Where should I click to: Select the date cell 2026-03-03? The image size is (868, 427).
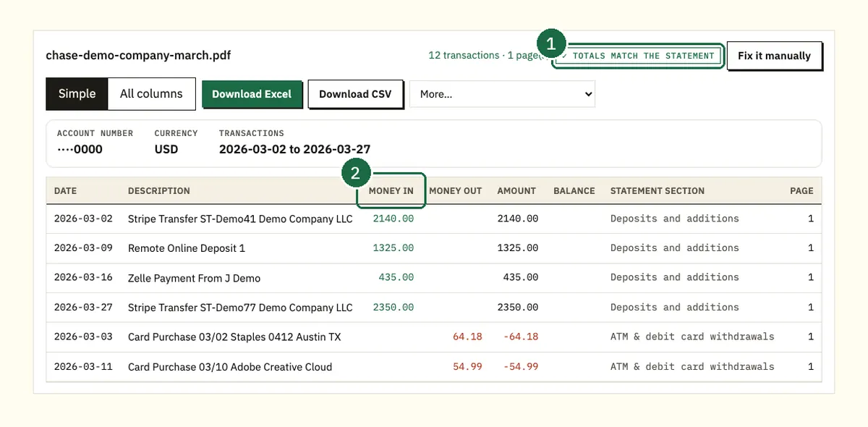pos(83,337)
